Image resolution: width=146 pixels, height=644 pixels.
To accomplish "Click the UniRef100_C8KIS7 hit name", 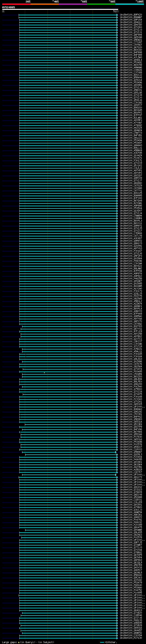I will pos(131,341).
